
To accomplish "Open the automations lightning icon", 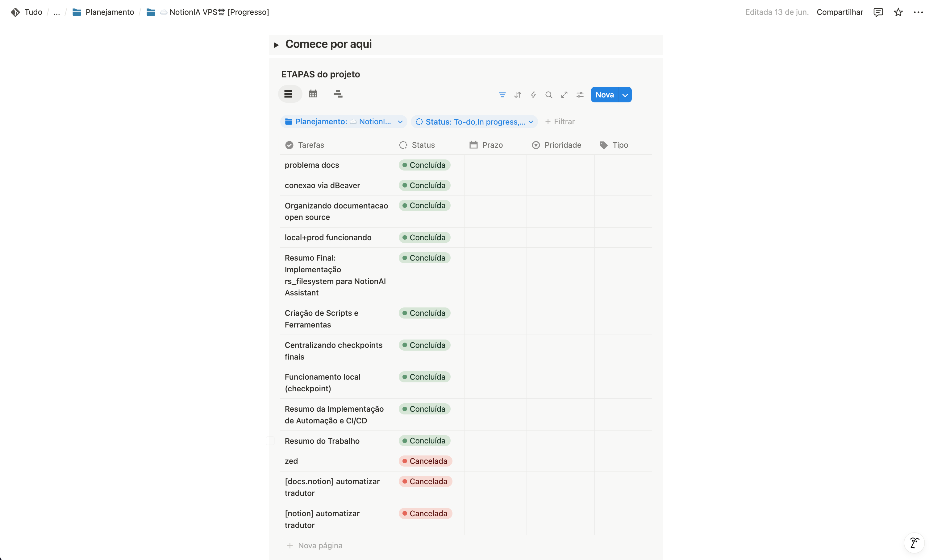I will click(533, 95).
